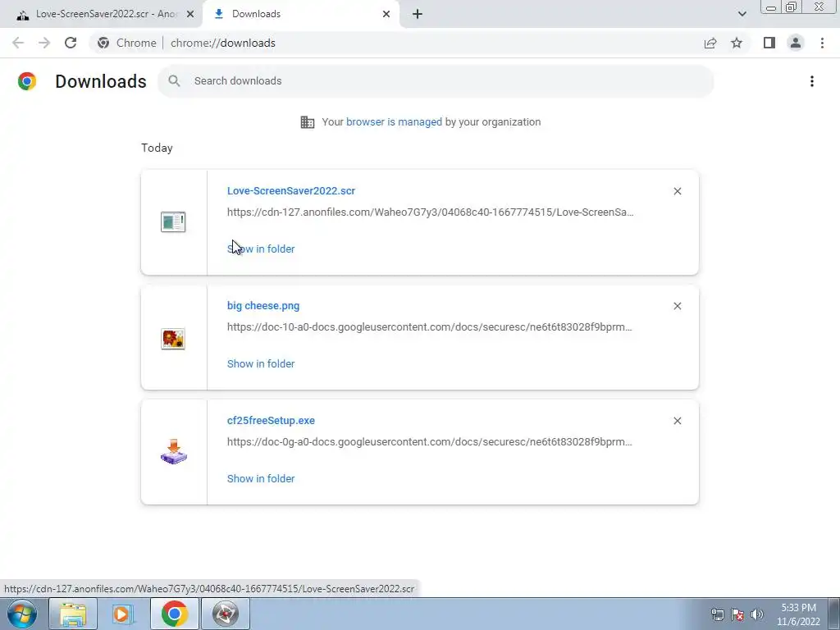Open the Action Center flag icon
Image resolution: width=840 pixels, height=630 pixels.
tap(737, 614)
